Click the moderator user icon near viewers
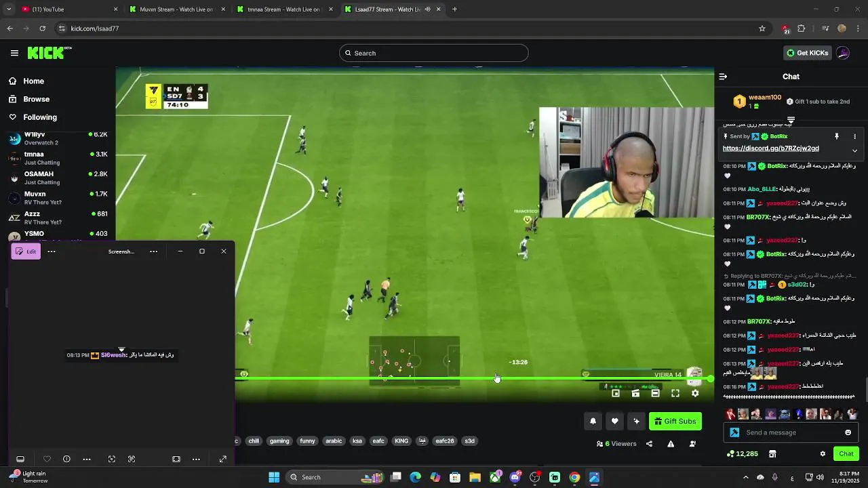Viewport: 868px width, 488px height. (692, 444)
